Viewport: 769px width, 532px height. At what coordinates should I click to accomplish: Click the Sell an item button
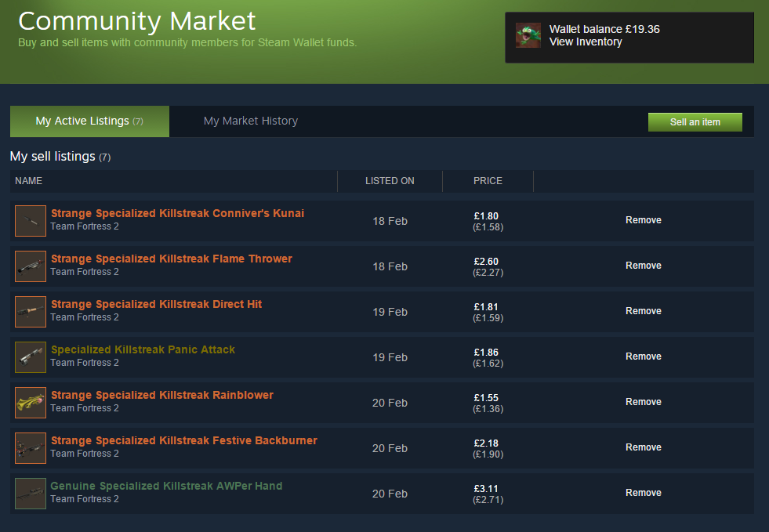[695, 122]
